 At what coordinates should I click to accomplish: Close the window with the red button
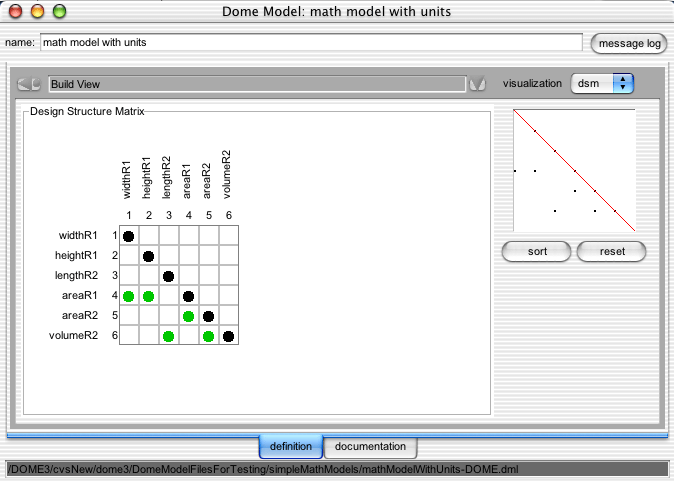pyautogui.click(x=15, y=11)
